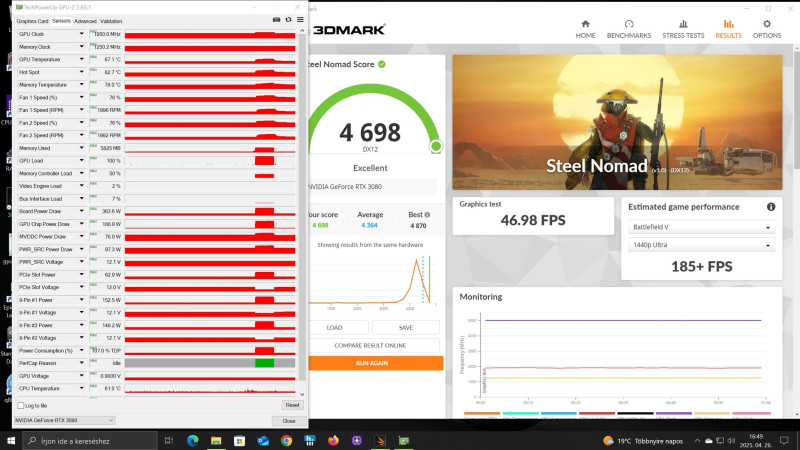The width and height of the screenshot is (800, 450).
Task: Click the GPU-Z Reset button
Action: (292, 405)
